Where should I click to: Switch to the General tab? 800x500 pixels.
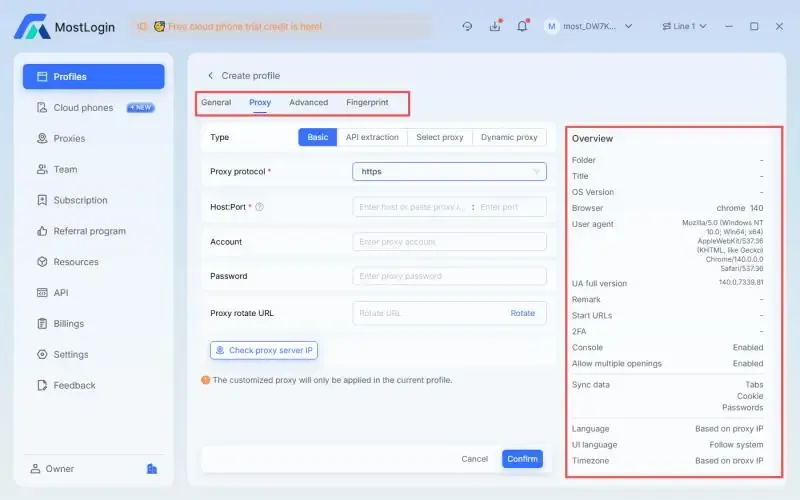pyautogui.click(x=216, y=103)
